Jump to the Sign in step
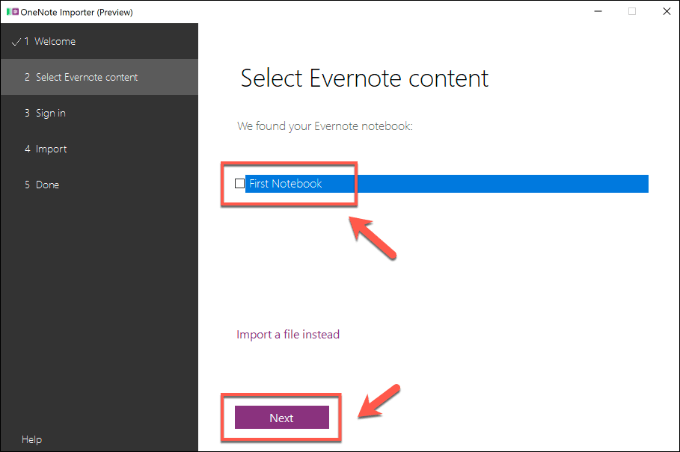The image size is (680, 452). pos(51,113)
